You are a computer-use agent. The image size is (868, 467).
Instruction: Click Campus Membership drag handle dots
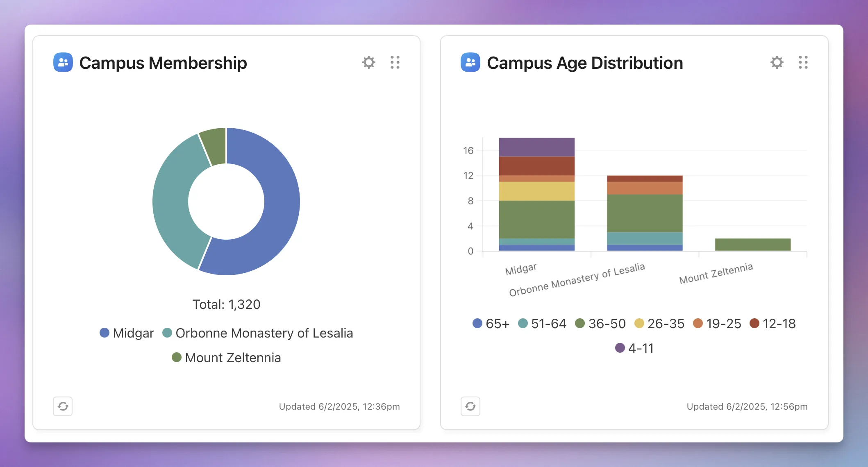coord(395,62)
